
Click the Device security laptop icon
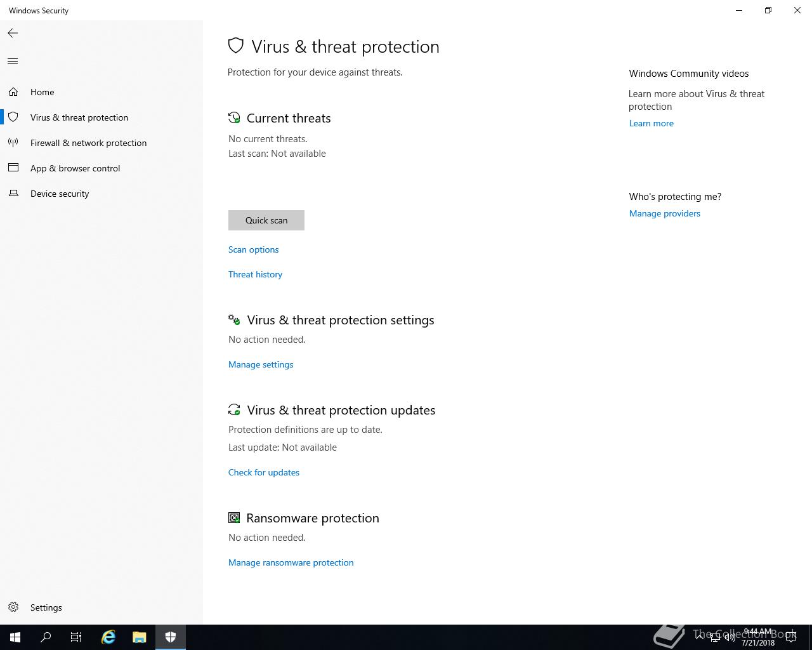click(13, 193)
